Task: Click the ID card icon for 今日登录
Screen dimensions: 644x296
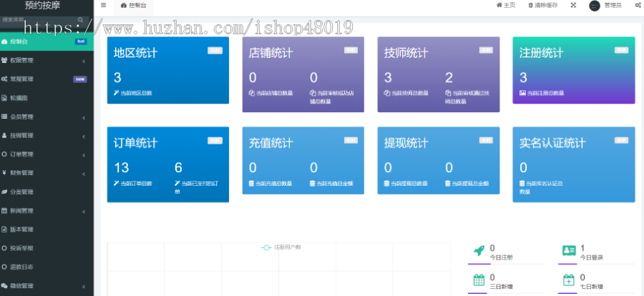Action: pyautogui.click(x=569, y=250)
